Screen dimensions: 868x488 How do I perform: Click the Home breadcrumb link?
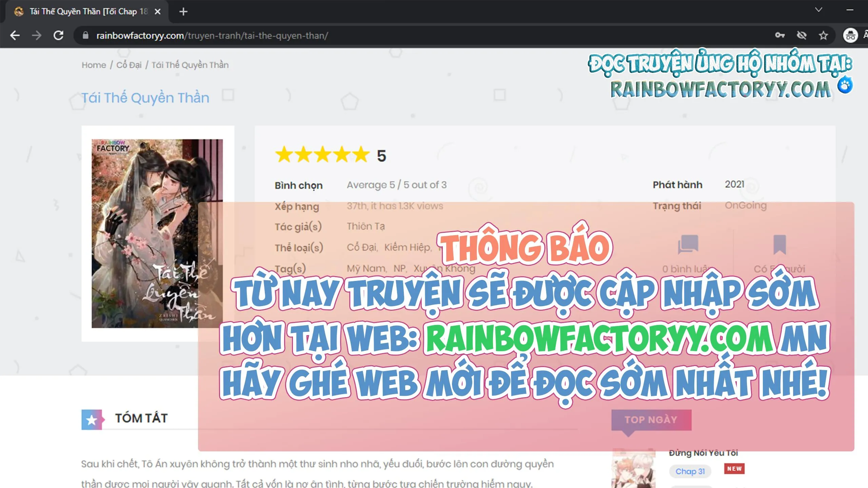pos(94,65)
